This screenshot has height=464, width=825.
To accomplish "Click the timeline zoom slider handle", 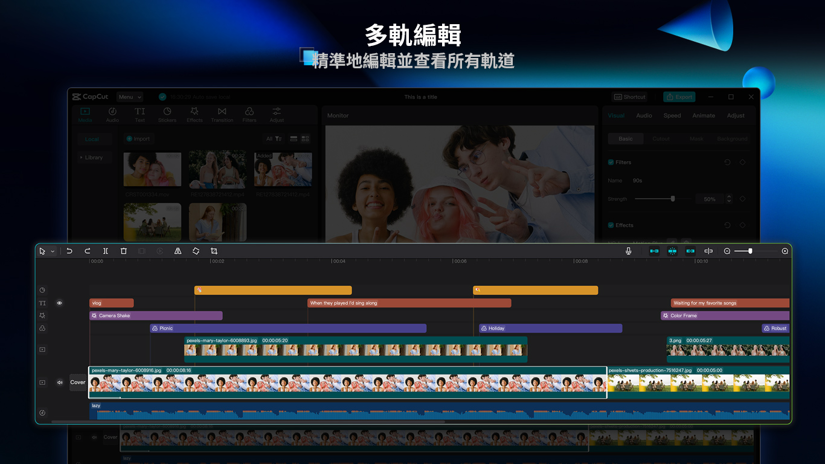I will pos(750,251).
